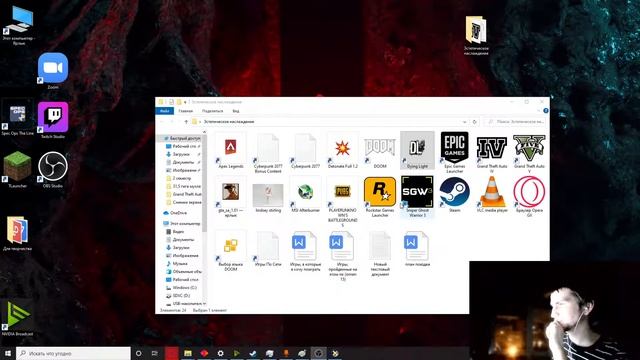This screenshot has height=360, width=640.
Task: Open Cortana from the taskbar
Action: point(138,353)
